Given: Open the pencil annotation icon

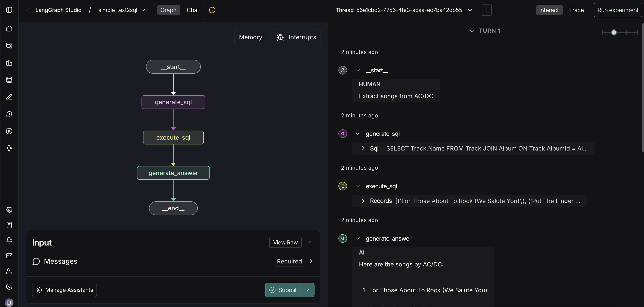Looking at the screenshot, I should [x=9, y=97].
